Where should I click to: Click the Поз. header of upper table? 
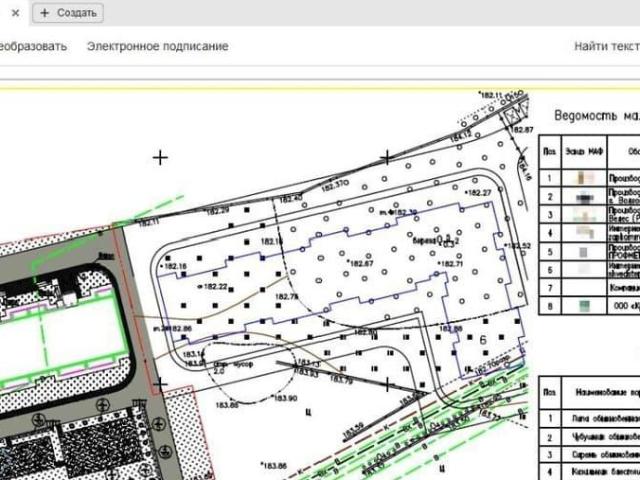549,151
